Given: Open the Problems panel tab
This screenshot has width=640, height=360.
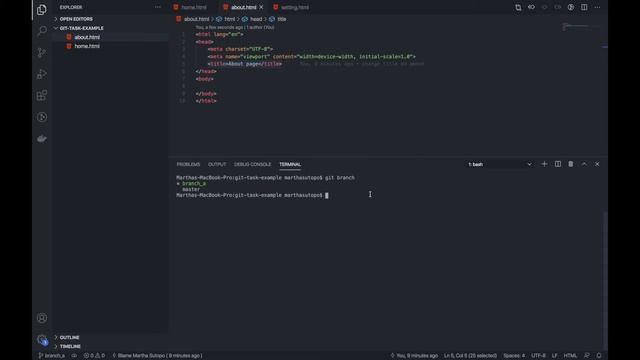Looking at the screenshot, I should (x=188, y=164).
